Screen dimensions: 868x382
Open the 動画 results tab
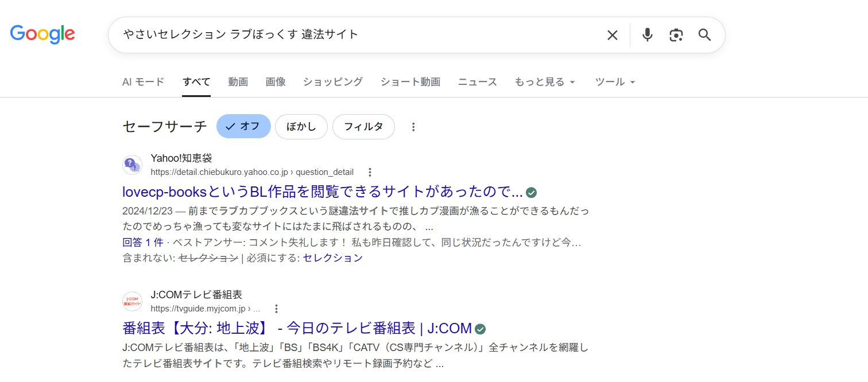click(x=238, y=82)
